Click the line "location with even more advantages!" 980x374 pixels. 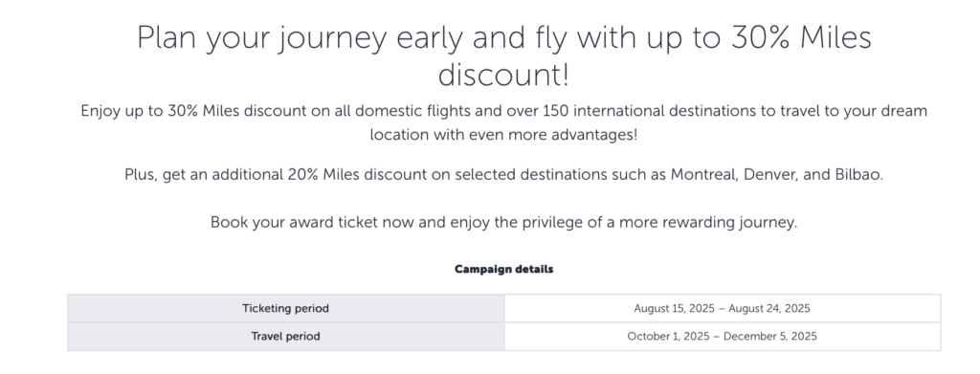point(503,135)
